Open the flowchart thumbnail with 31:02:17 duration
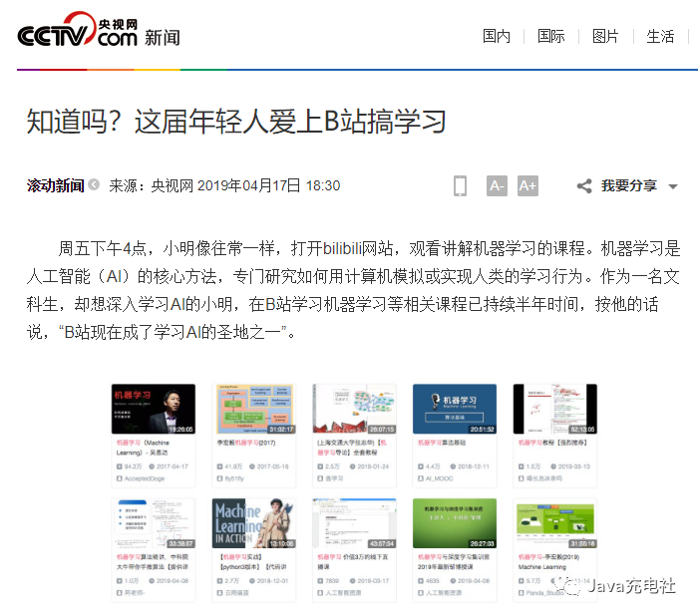698x616 pixels. (x=253, y=409)
